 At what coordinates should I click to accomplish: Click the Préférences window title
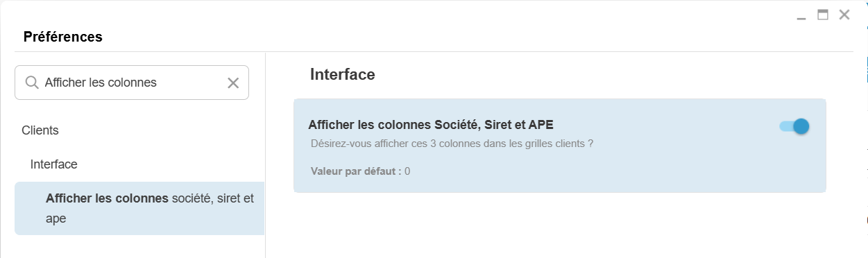63,37
